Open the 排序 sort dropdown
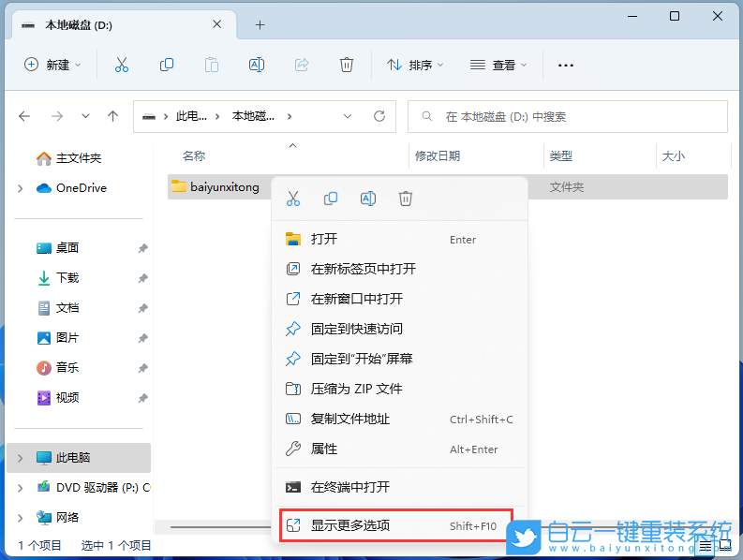Viewport: 743px width, 560px height. click(x=415, y=65)
